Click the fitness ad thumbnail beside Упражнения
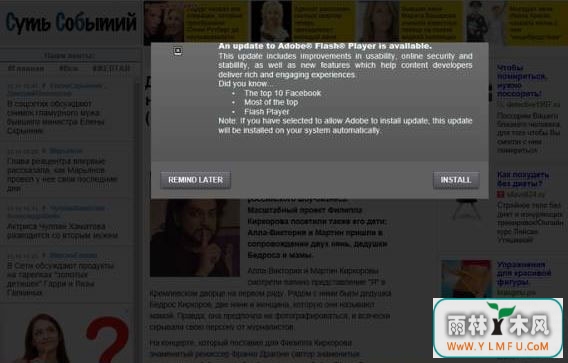Image resolution: width=568 pixels, height=363 pixels. [x=467, y=278]
